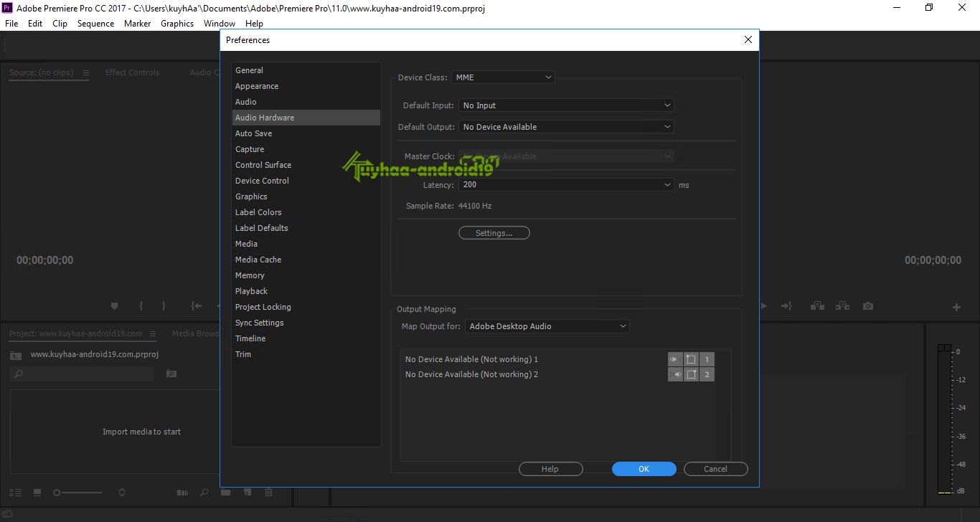Open the Map Output for dropdown
Screen dimensions: 980x522
tap(547, 326)
